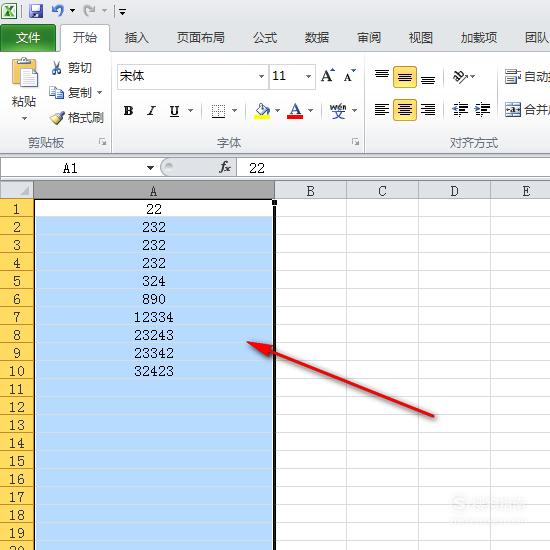Click the Cut (剪切) scissors button
The width and height of the screenshot is (550, 550).
point(71,68)
